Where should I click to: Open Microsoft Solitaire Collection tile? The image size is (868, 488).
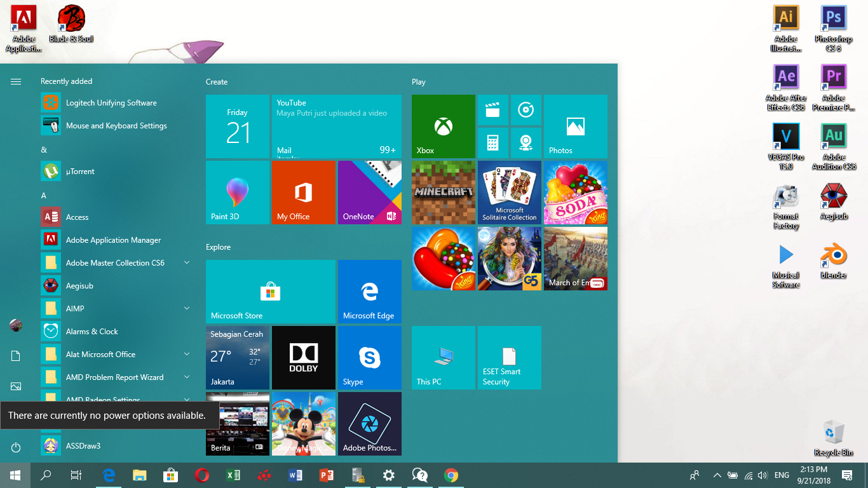pyautogui.click(x=510, y=193)
